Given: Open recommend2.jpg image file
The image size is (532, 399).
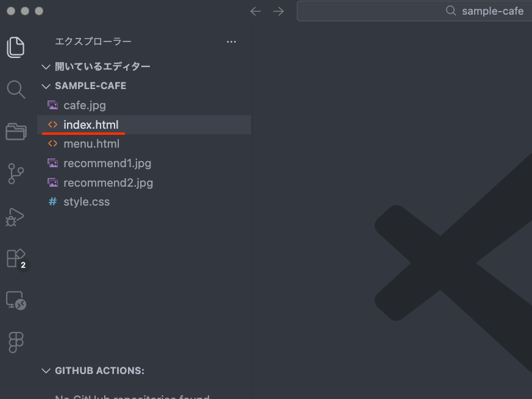Looking at the screenshot, I should tap(108, 182).
